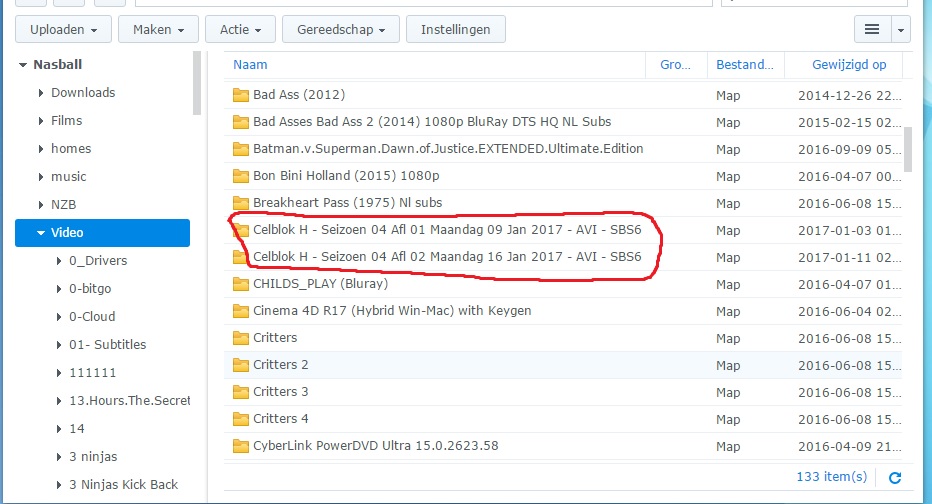The image size is (932, 504).
Task: Collapse the Nasball tree root
Action: click(22, 65)
